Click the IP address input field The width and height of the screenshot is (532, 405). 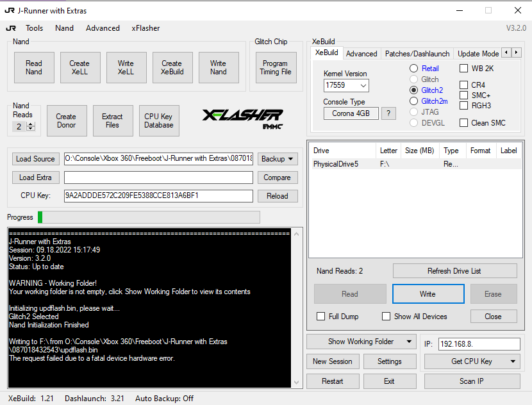pos(479,344)
